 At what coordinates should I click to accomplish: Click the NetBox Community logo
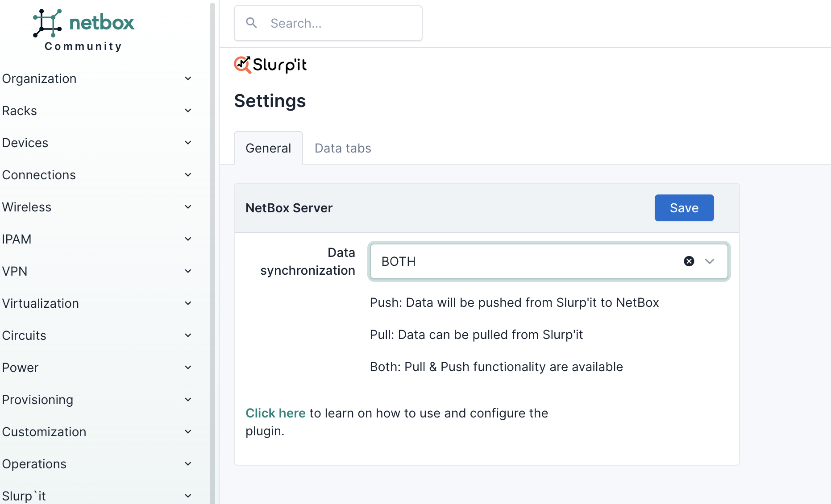[x=83, y=29]
